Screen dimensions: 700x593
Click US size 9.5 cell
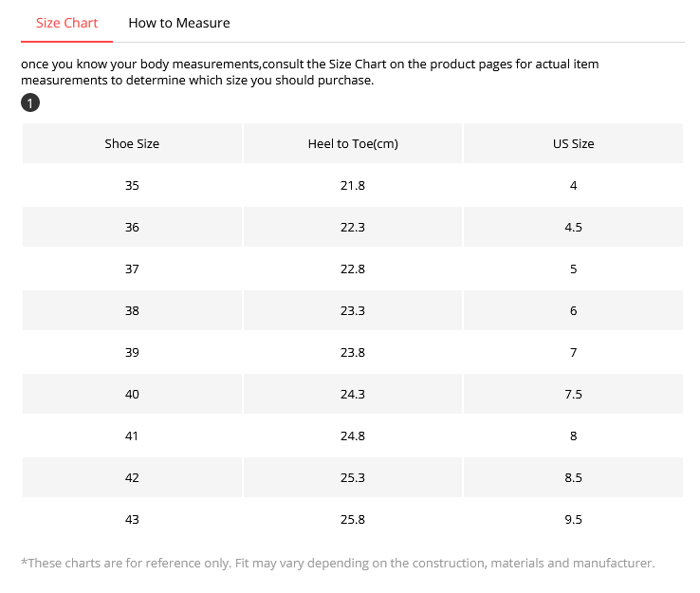573,520
